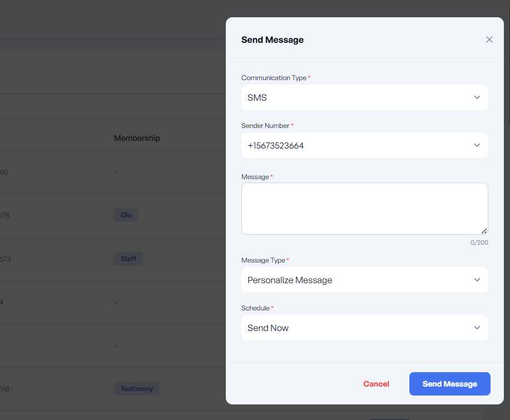The height and width of the screenshot is (420, 510).
Task: Click the 0/200 character counter
Action: (479, 243)
